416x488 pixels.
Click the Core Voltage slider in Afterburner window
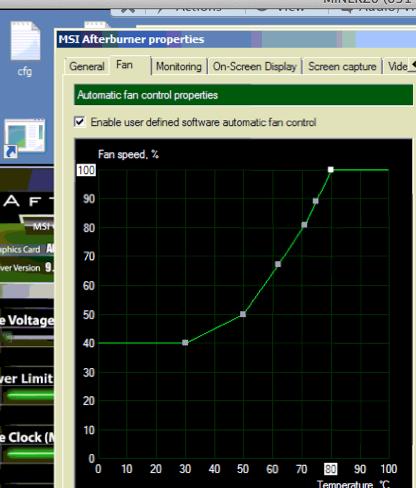[27, 337]
